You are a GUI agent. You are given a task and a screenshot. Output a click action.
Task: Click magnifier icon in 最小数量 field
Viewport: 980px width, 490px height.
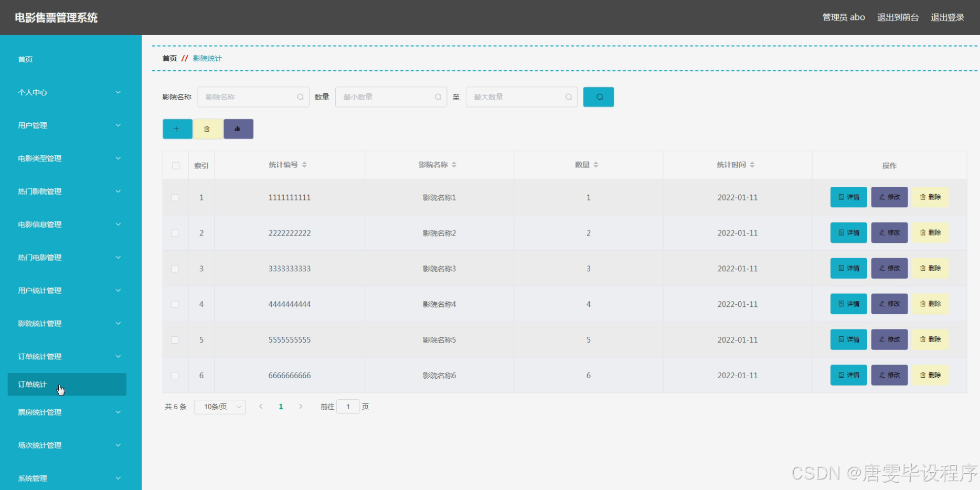[x=438, y=97]
